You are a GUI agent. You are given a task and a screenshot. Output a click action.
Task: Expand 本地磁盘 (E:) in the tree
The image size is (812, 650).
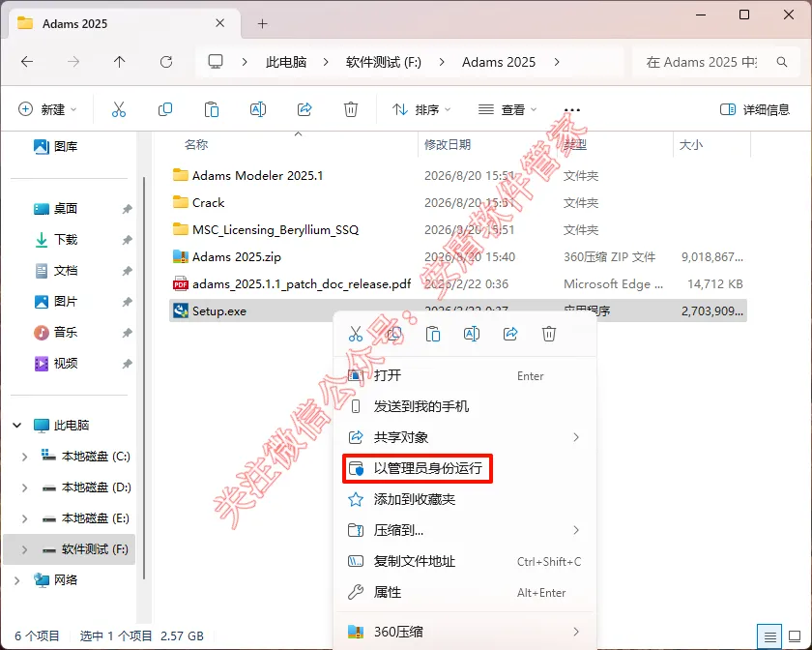point(24,518)
